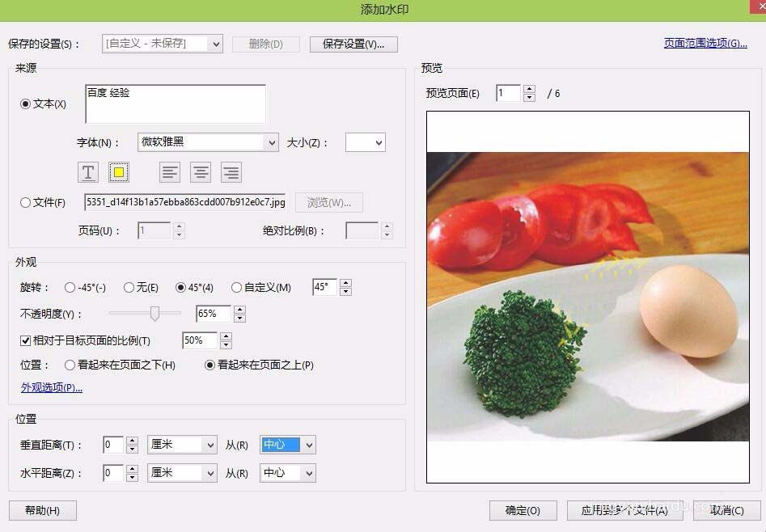Center-align the watermark text
The width and height of the screenshot is (766, 532).
click(200, 172)
